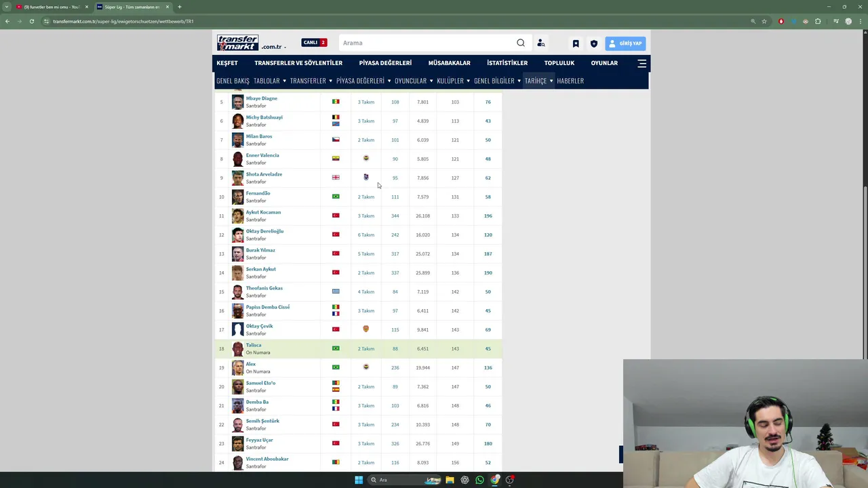Viewport: 868px width, 488px height.
Task: Switch to the YouTube browser tab
Action: [x=52, y=7]
